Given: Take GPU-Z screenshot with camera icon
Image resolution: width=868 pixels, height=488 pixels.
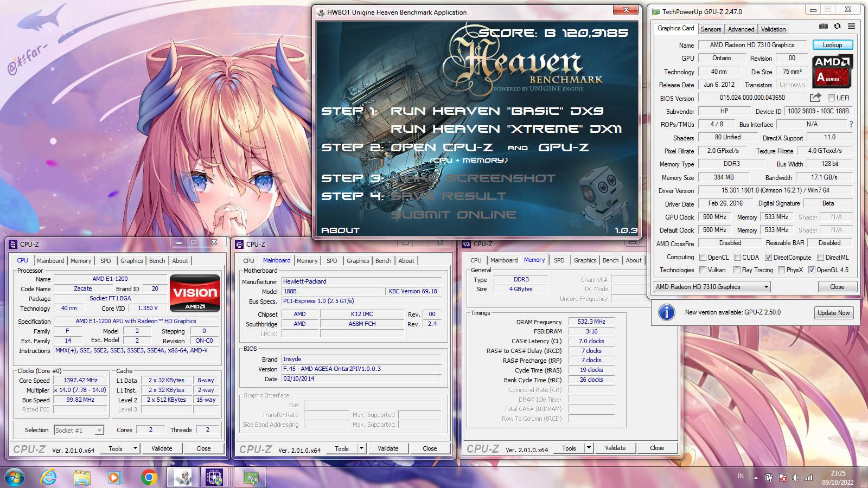Looking at the screenshot, I should pos(823,26).
